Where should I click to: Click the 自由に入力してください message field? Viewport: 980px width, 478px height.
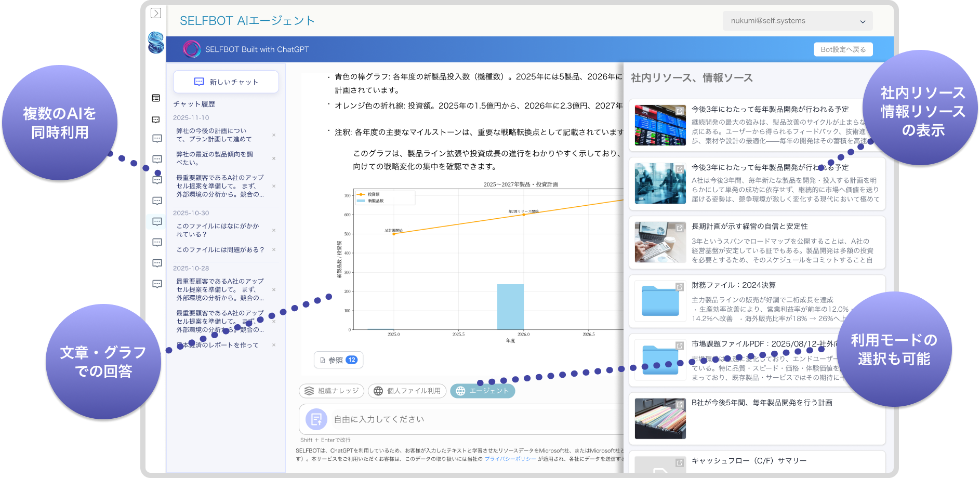click(x=468, y=419)
